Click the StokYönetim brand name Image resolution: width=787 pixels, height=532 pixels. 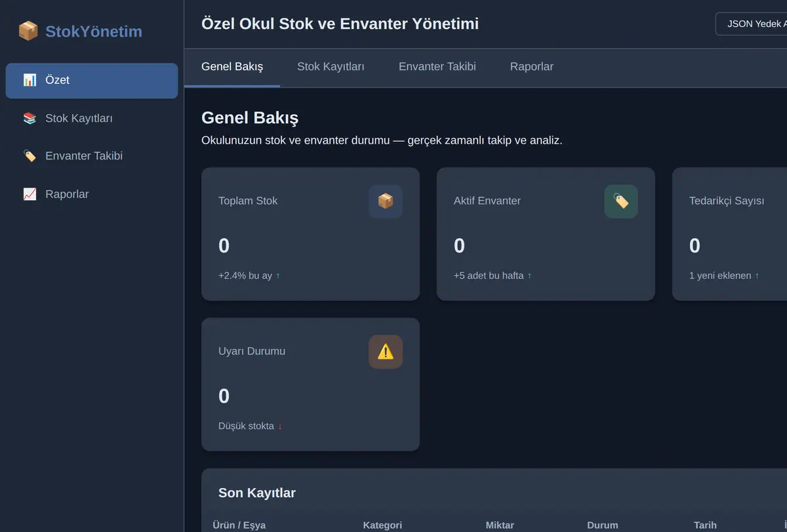94,31
